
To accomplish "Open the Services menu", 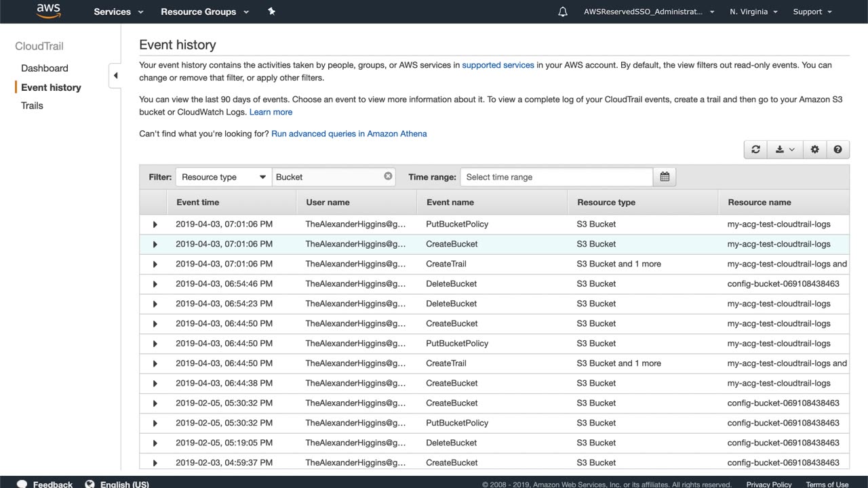I will pyautogui.click(x=119, y=12).
